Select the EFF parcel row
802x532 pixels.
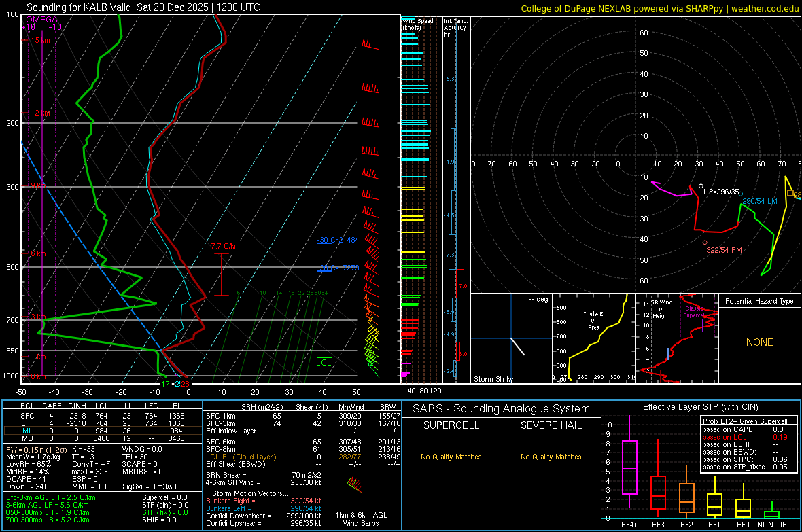(x=103, y=423)
